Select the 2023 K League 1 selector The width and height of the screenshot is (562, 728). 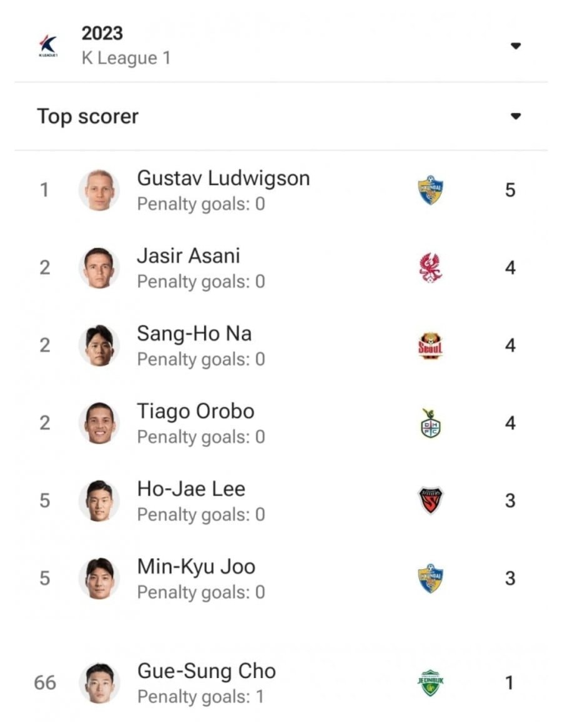[281, 46]
